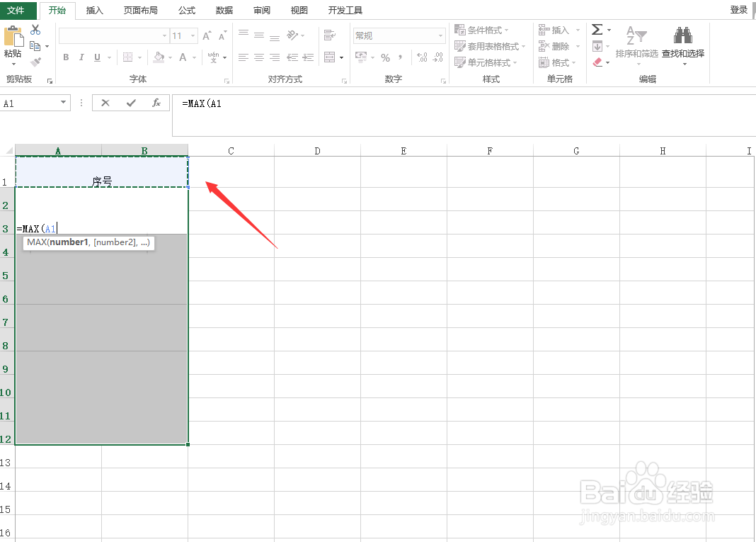The width and height of the screenshot is (756, 542).
Task: Align text to the middle vertically
Action: coord(259,35)
